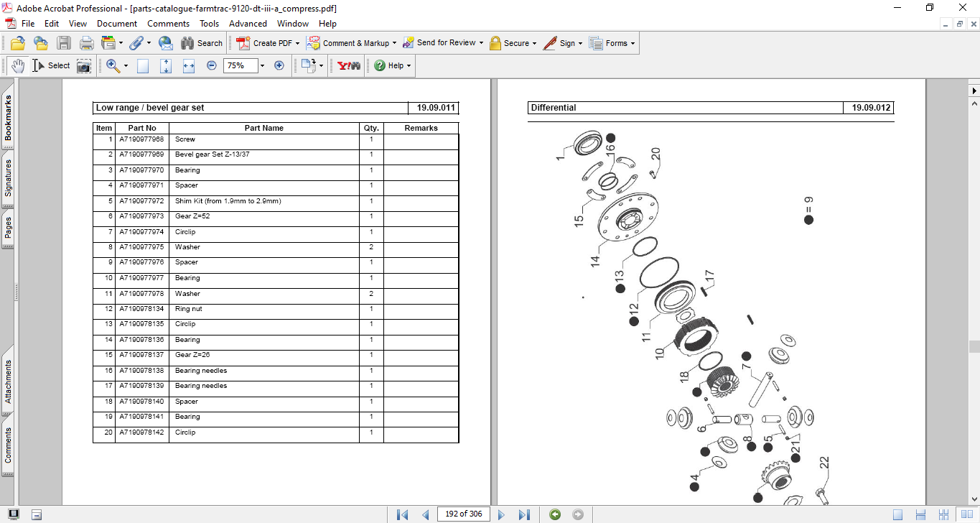Print the document using printer icon
The image size is (980, 523).
pos(86,43)
